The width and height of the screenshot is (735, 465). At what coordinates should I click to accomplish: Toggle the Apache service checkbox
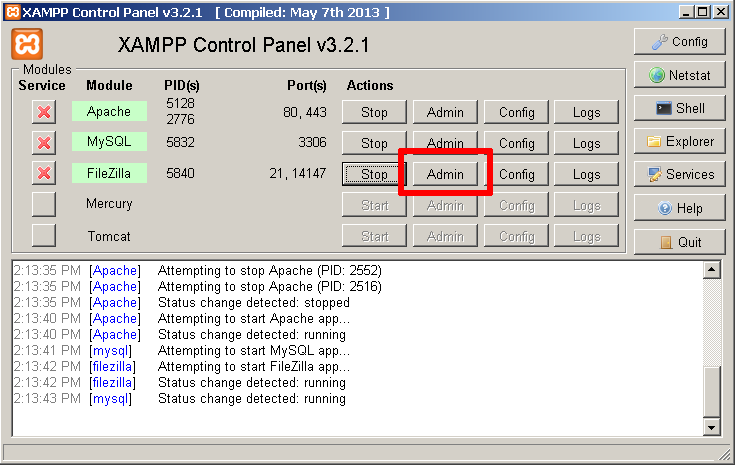pyautogui.click(x=44, y=112)
